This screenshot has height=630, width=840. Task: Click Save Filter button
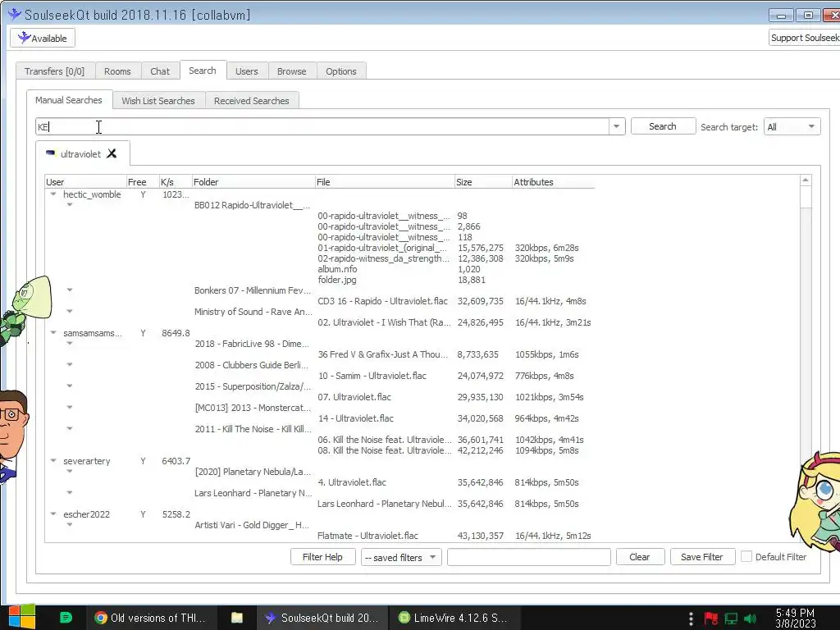pyautogui.click(x=702, y=557)
